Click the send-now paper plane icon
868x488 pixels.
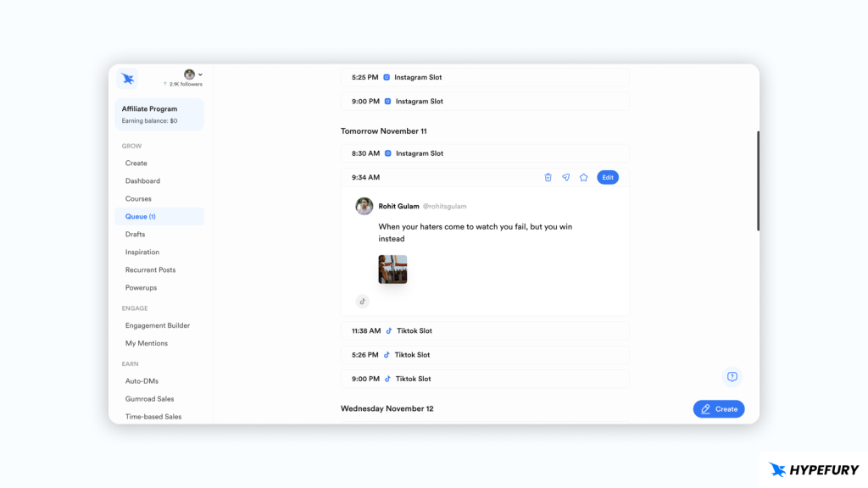coord(565,177)
